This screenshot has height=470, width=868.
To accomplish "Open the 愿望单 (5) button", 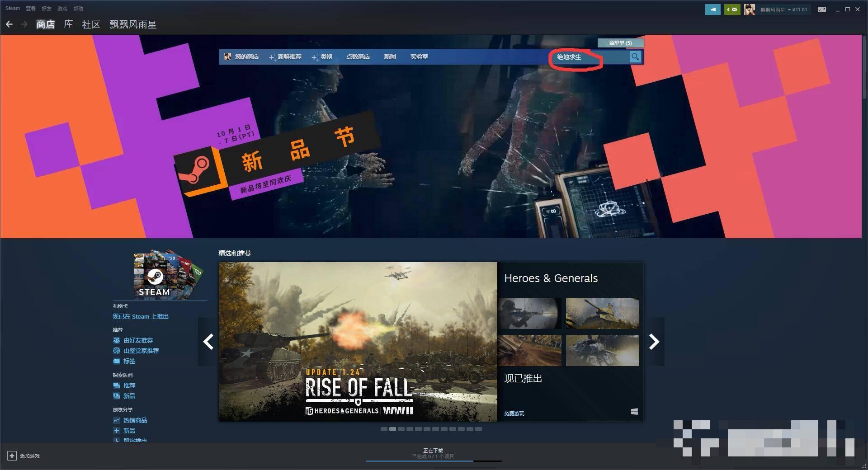I will 620,43.
